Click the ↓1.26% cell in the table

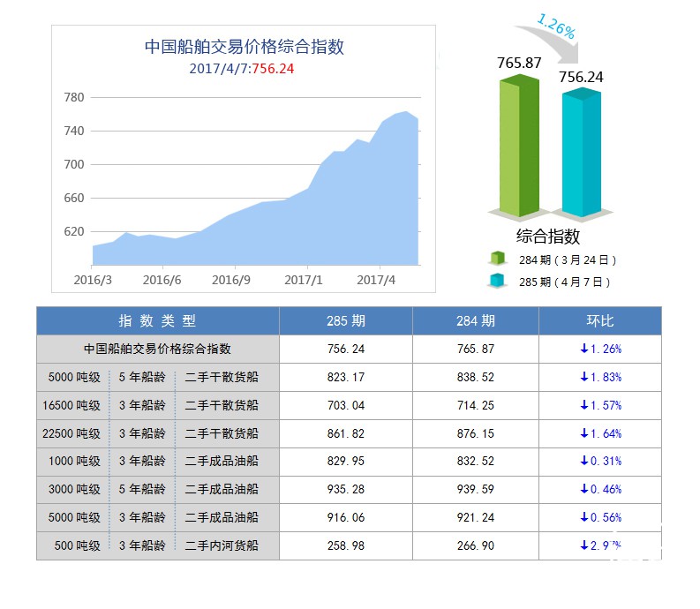600,350
